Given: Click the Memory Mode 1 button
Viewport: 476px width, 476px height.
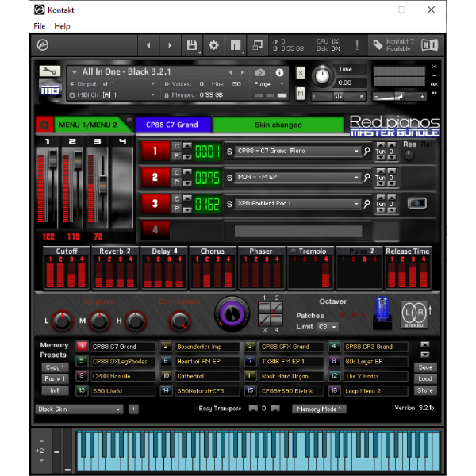Looking at the screenshot, I should click(x=319, y=409).
